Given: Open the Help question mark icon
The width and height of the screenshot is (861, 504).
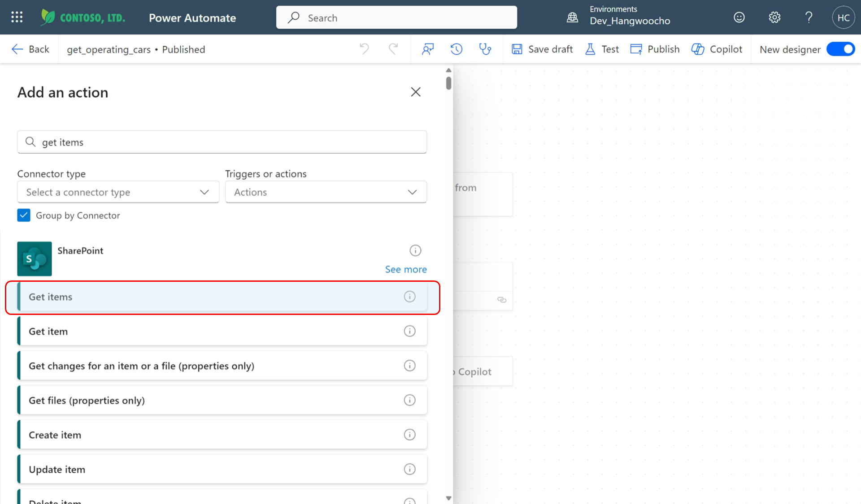Looking at the screenshot, I should (x=809, y=17).
